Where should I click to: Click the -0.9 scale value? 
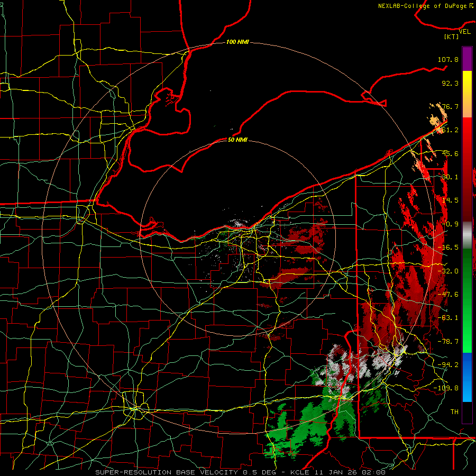(450, 224)
